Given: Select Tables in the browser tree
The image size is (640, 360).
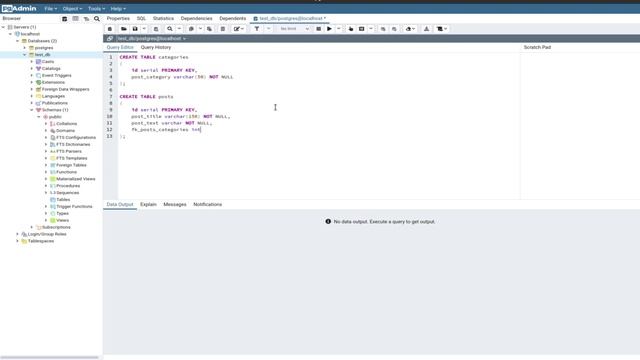Looking at the screenshot, I should 63,200.
